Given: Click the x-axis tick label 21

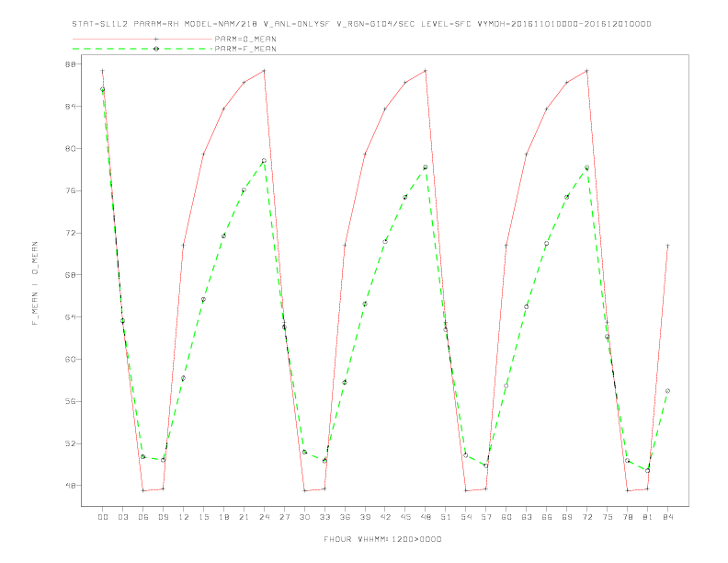Looking at the screenshot, I should (244, 517).
